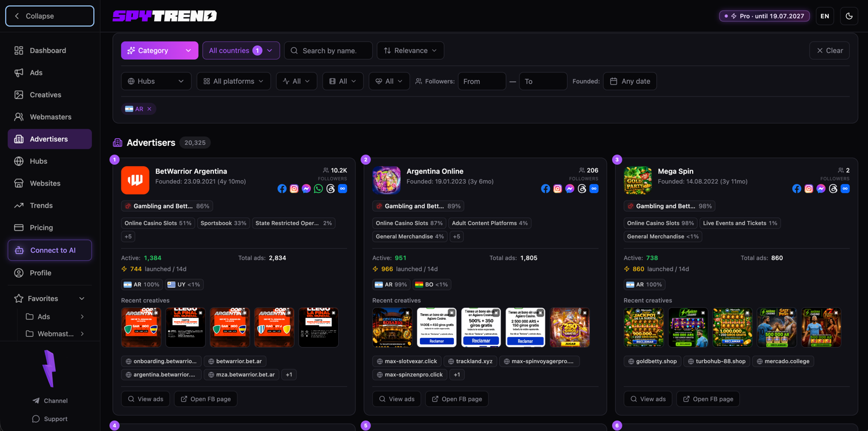Click Mega Spin Gold Party avatar

click(x=638, y=180)
